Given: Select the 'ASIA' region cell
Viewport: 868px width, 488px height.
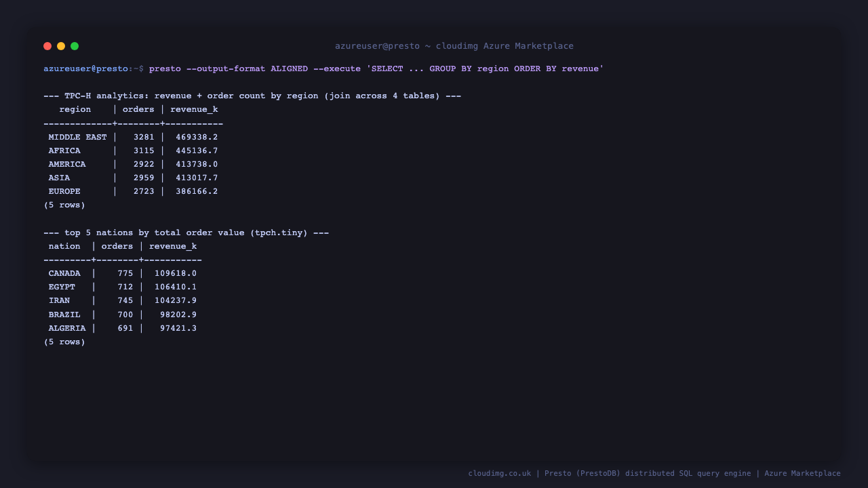Looking at the screenshot, I should [59, 178].
